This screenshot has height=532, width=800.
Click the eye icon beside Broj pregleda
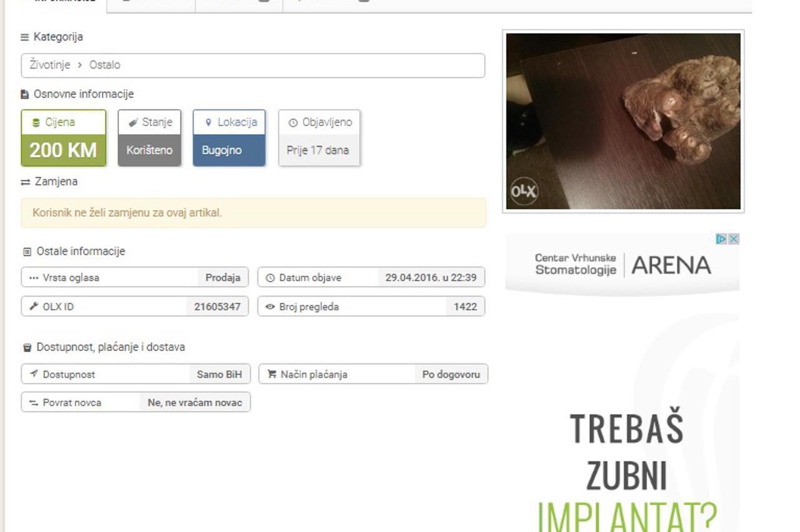pos(271,307)
